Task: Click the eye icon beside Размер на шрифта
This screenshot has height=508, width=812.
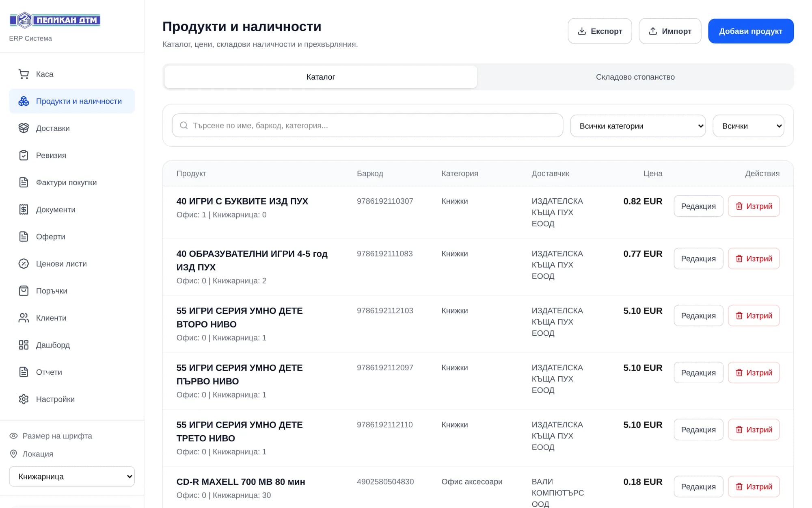Action: click(x=13, y=436)
